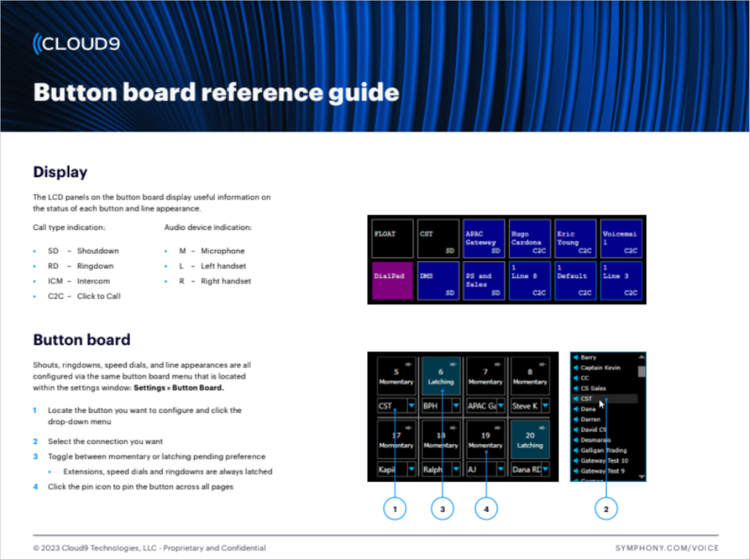Click the Line 8 C2C button
This screenshot has width=750, height=560.
click(x=530, y=281)
